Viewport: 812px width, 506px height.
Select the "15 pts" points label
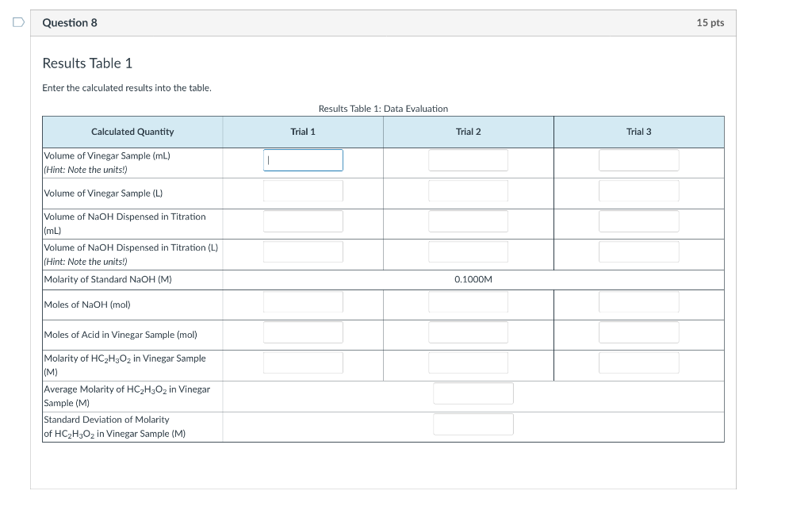(710, 23)
